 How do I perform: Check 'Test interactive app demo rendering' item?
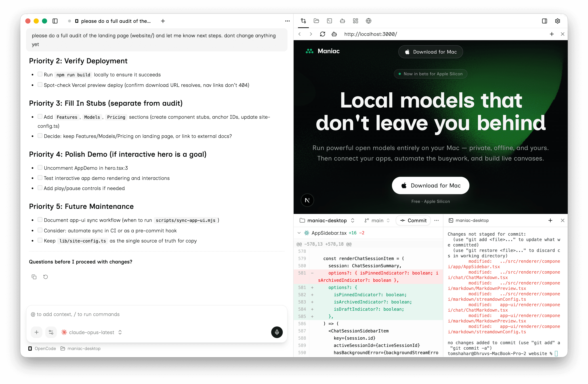[x=40, y=178]
